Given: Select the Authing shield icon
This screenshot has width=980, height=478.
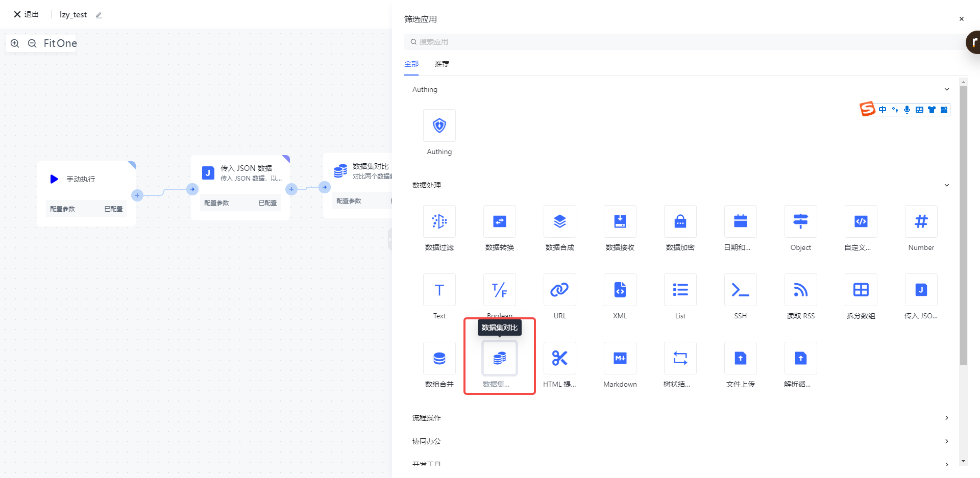Looking at the screenshot, I should pyautogui.click(x=439, y=125).
